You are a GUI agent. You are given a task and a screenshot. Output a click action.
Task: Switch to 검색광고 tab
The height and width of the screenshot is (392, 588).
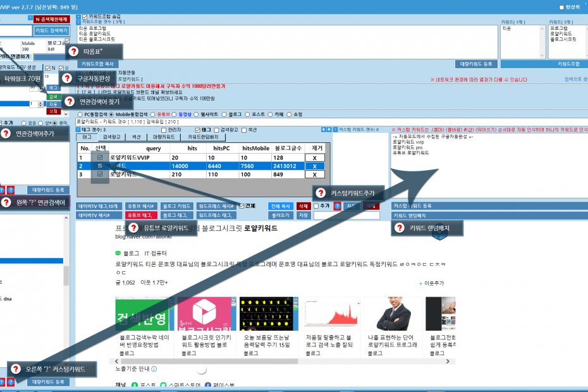pos(111,137)
